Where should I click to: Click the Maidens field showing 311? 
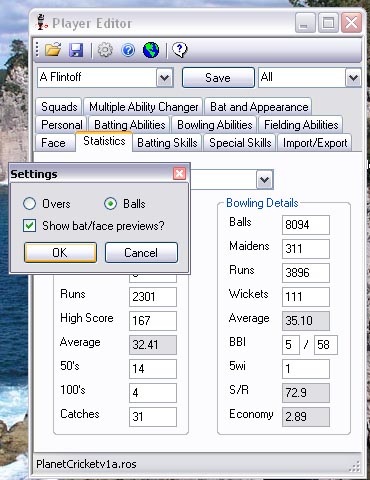tap(306, 249)
